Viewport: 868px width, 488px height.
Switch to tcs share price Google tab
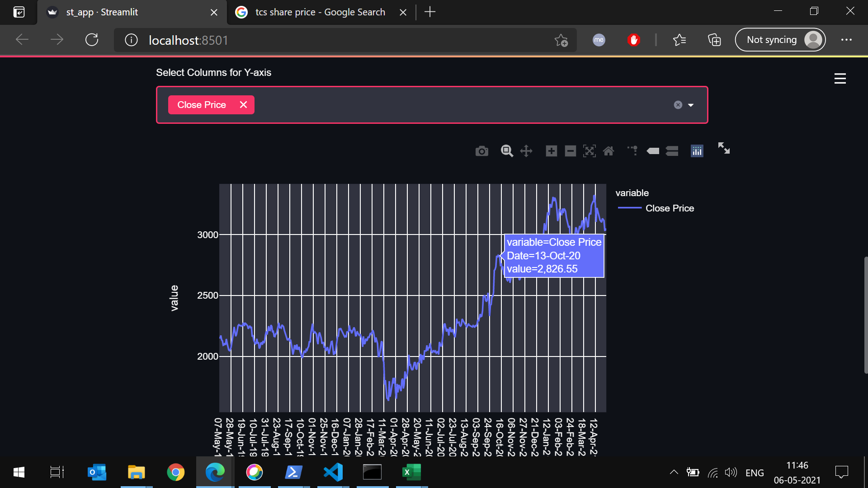(320, 12)
